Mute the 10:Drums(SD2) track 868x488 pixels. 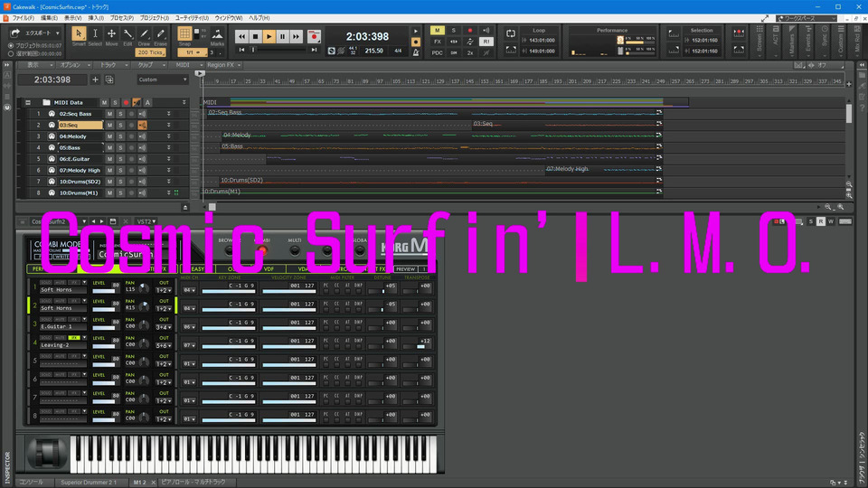109,182
